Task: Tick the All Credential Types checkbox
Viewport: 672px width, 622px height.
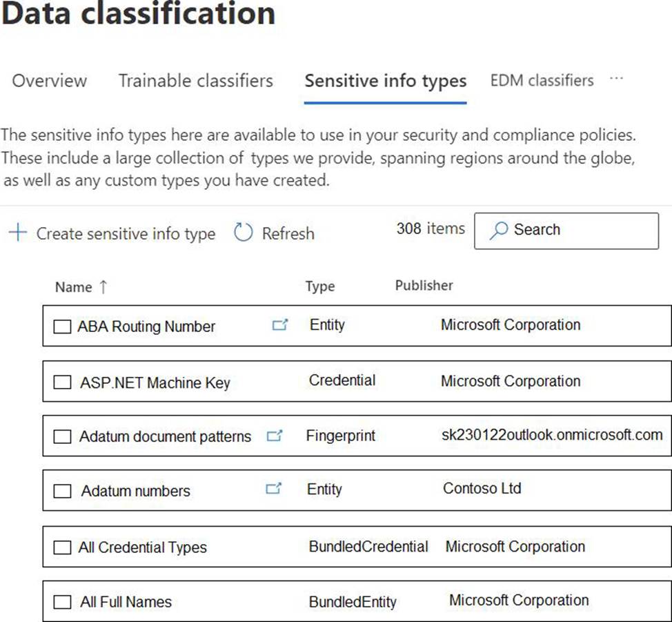Action: click(x=62, y=547)
